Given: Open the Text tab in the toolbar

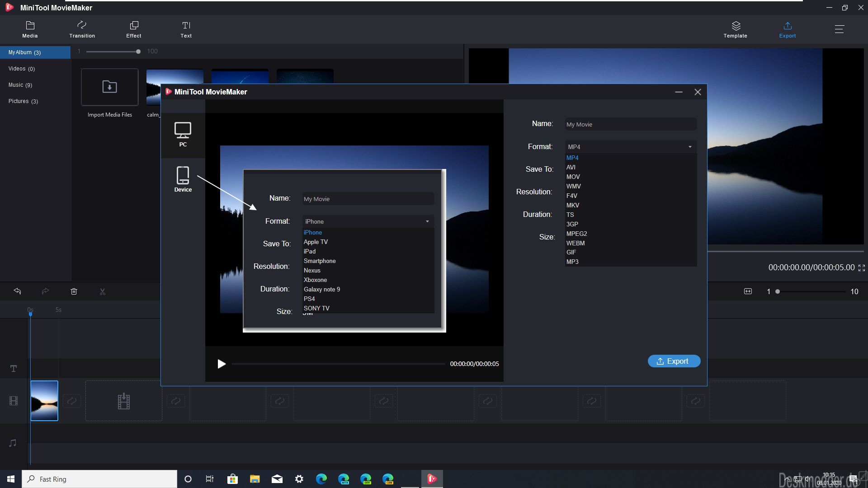Looking at the screenshot, I should [186, 29].
